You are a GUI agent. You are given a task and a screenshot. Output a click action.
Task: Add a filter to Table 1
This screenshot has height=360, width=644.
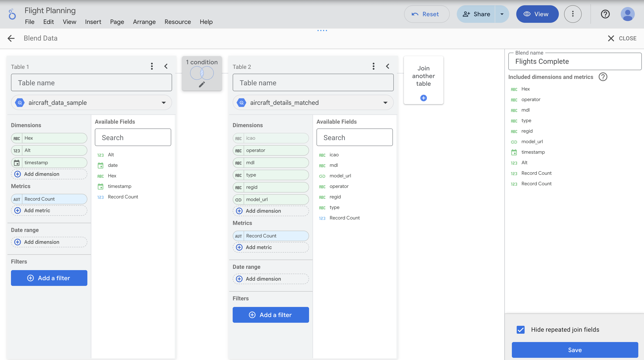click(x=49, y=278)
